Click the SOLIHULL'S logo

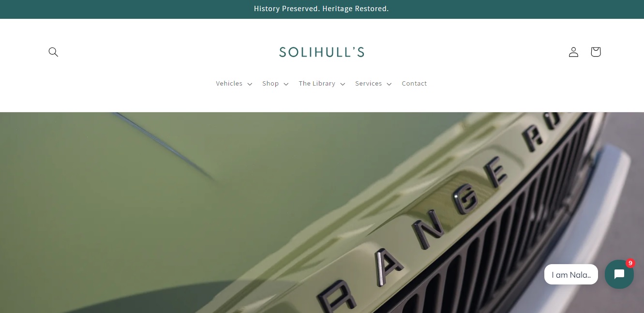322,52
